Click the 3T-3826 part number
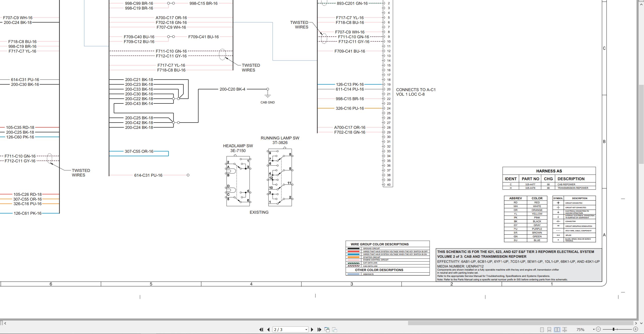644x334 pixels. [x=280, y=142]
